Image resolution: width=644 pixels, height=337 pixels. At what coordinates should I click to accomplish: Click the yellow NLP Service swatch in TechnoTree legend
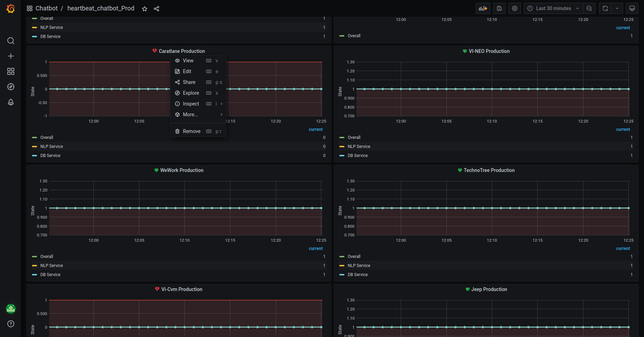coord(342,266)
